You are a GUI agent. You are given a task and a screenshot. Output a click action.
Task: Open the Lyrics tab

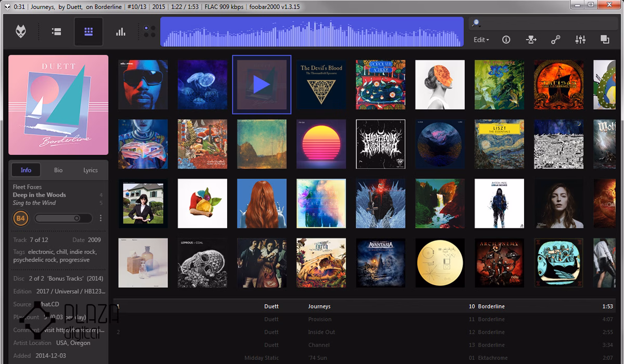click(x=90, y=170)
